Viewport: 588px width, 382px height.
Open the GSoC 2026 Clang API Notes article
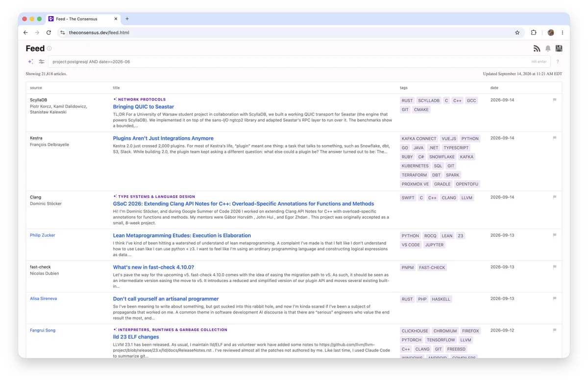(x=244, y=204)
